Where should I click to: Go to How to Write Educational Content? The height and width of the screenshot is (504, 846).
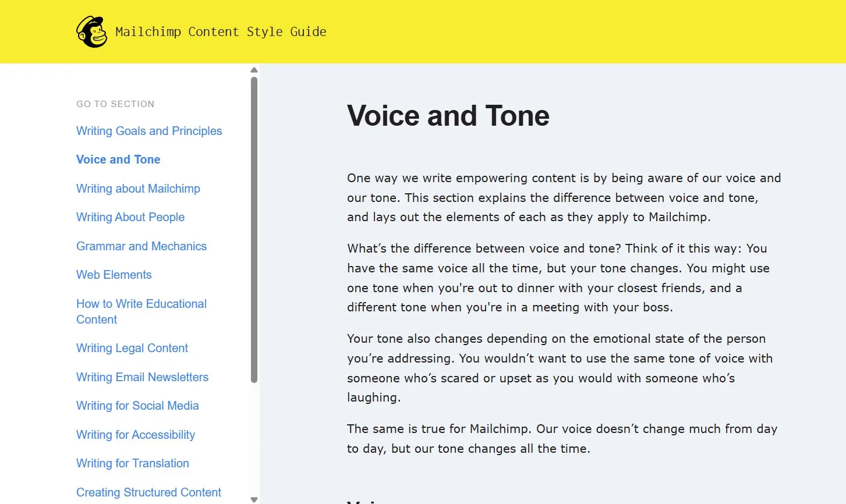click(141, 311)
